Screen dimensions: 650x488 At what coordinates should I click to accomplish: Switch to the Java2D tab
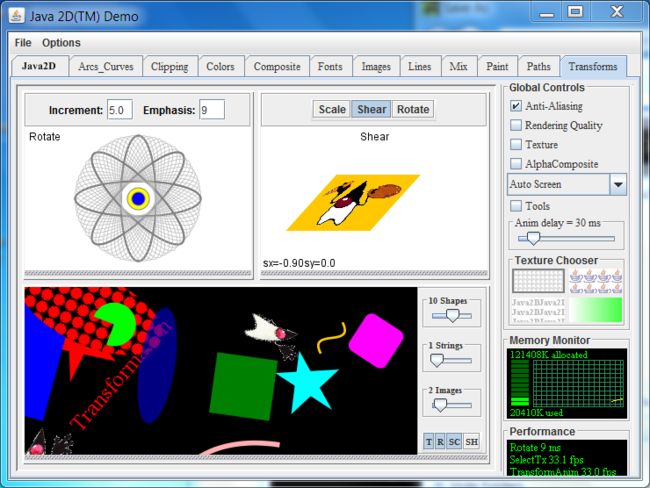click(39, 66)
